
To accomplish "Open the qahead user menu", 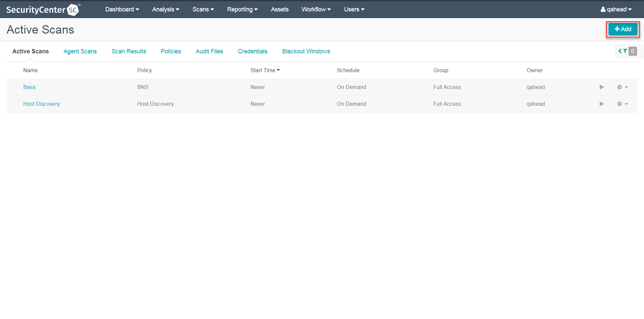I will click(x=616, y=9).
